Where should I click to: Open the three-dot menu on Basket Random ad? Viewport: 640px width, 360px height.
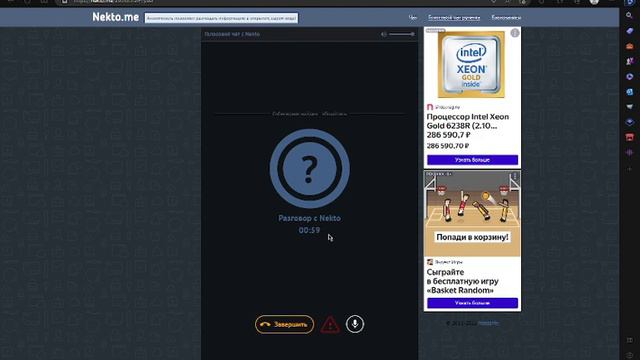coord(515,176)
